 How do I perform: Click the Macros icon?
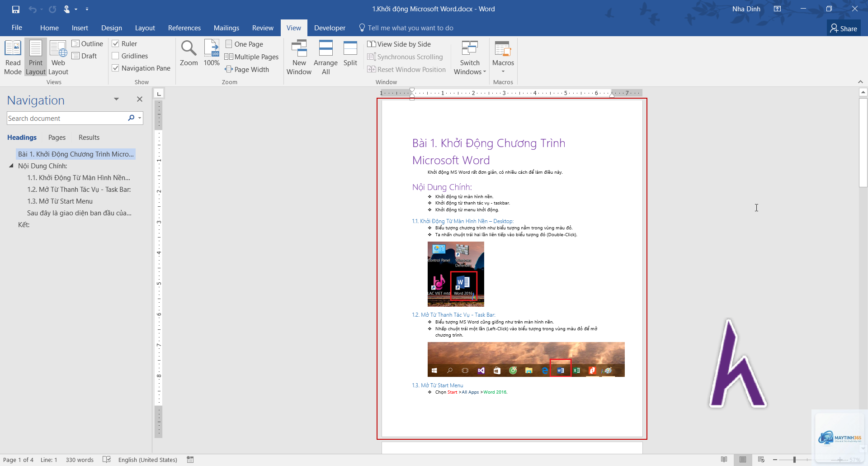(x=503, y=49)
